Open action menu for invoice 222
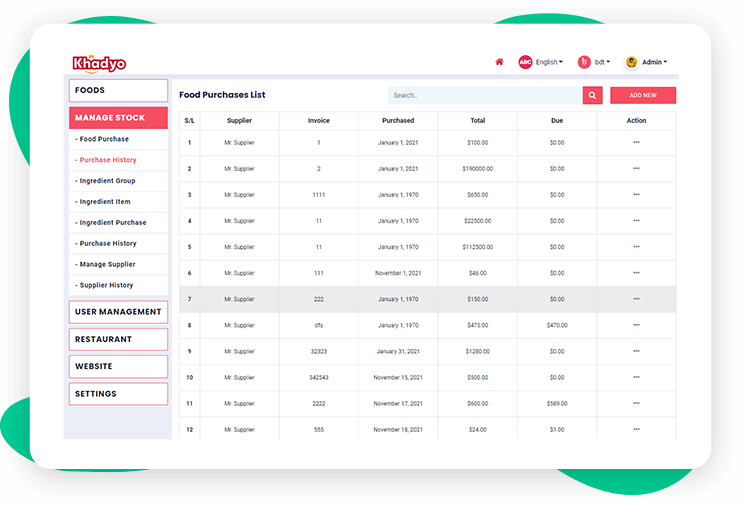 point(636,299)
